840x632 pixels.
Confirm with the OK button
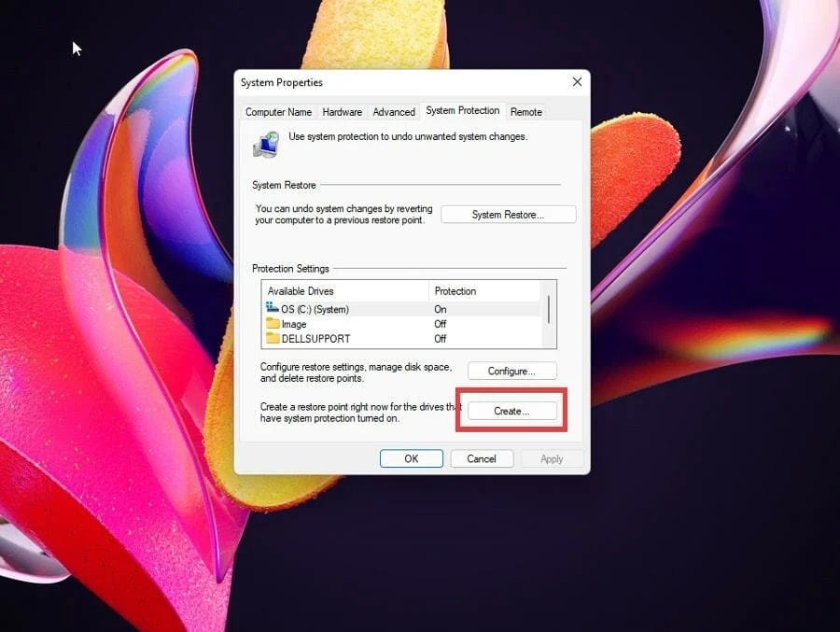412,459
